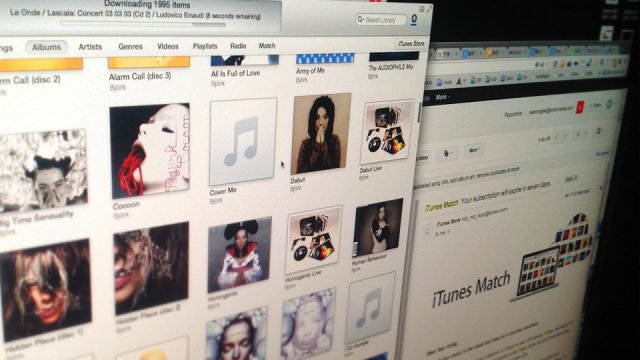Click the green profile circle in Gmail
The height and width of the screenshot is (360, 640).
(x=609, y=104)
